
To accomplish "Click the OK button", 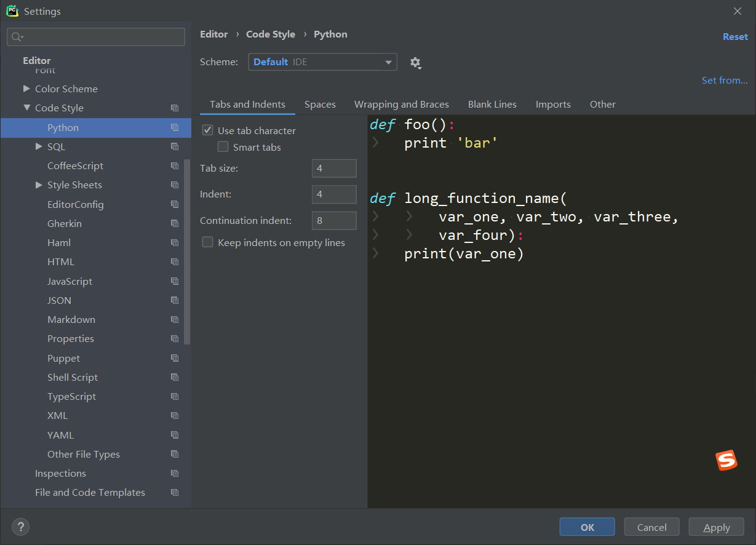I will point(587,527).
